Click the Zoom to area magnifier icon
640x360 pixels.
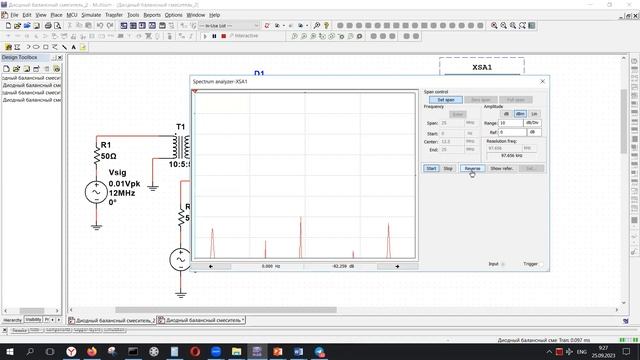(513, 26)
